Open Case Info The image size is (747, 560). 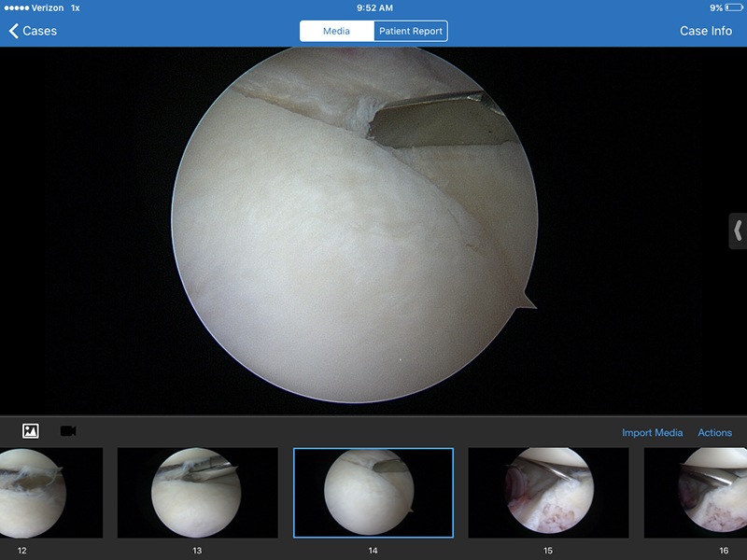(706, 31)
